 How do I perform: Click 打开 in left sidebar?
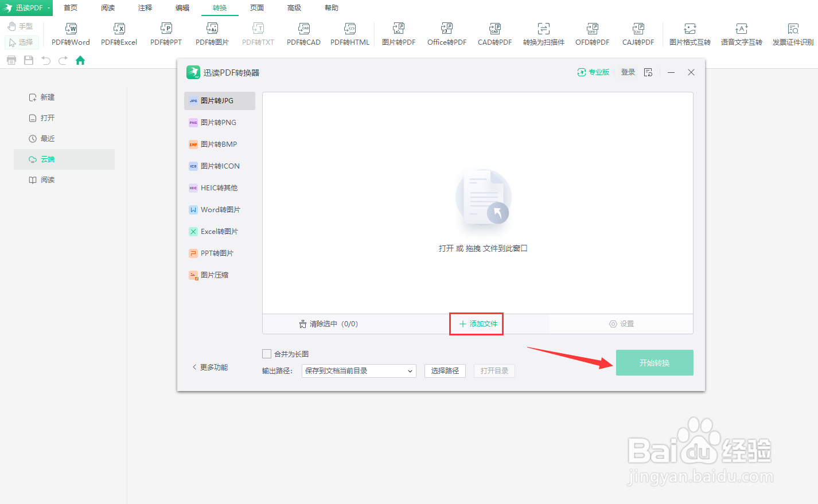[x=64, y=118]
